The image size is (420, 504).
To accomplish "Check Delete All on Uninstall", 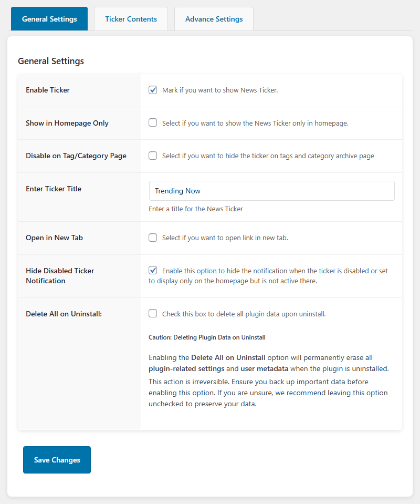I will click(152, 313).
